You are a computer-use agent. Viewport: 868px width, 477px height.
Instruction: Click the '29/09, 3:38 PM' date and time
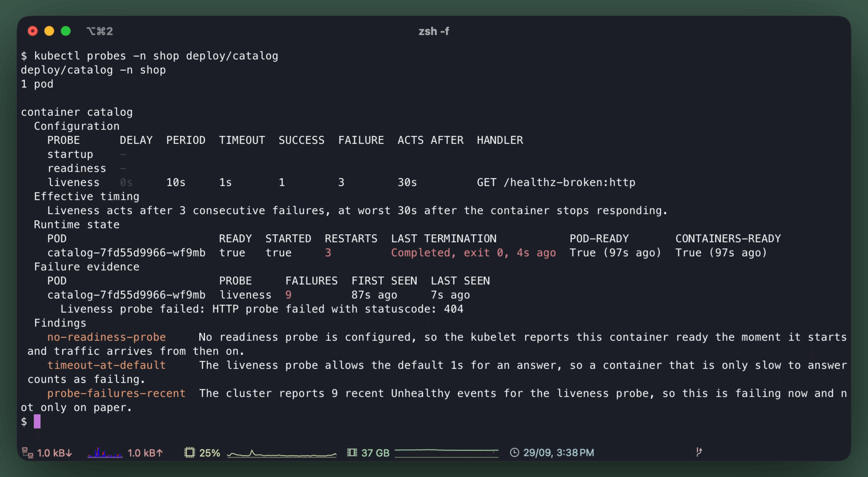(x=559, y=452)
